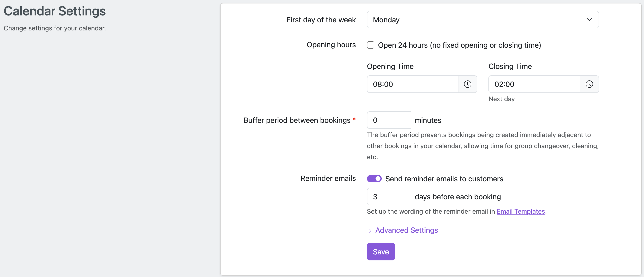Image resolution: width=644 pixels, height=277 pixels.
Task: Click the reminder days before booking input
Action: click(x=389, y=197)
